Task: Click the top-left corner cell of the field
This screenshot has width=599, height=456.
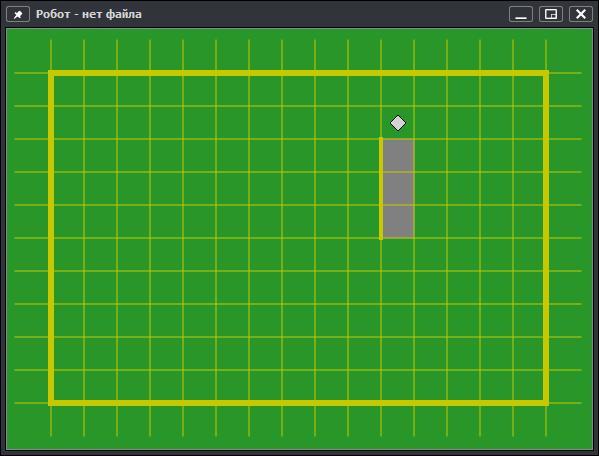Action: tap(68, 90)
